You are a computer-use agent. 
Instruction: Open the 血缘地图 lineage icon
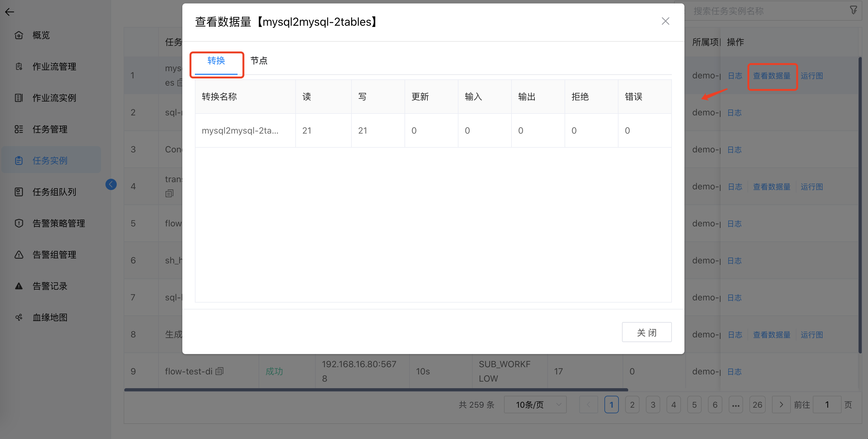pyautogui.click(x=19, y=317)
